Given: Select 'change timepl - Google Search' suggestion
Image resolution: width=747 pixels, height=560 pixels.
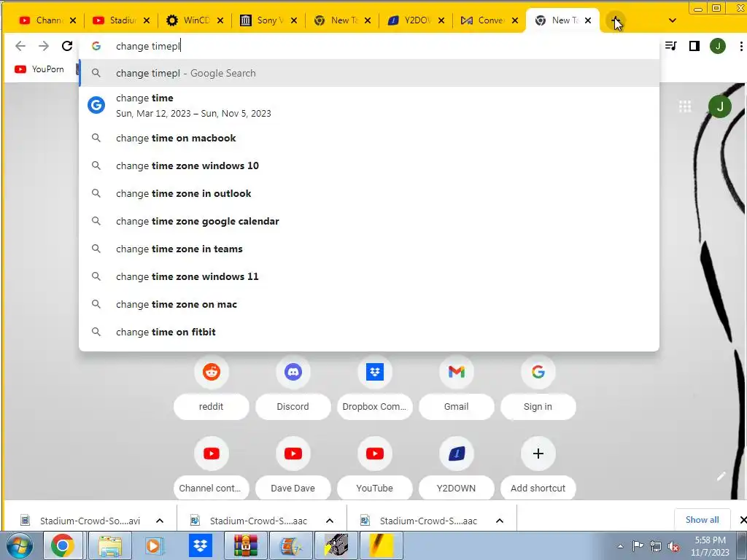Looking at the screenshot, I should pos(369,73).
